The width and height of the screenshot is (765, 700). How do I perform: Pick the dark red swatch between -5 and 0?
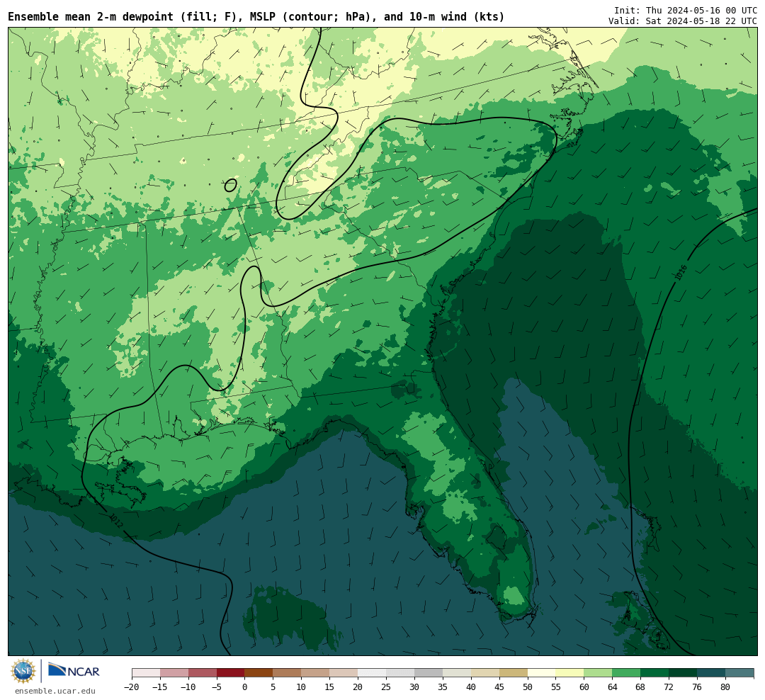pyautogui.click(x=231, y=673)
